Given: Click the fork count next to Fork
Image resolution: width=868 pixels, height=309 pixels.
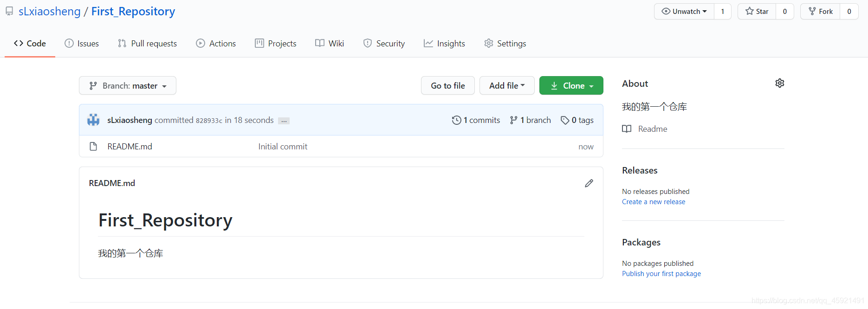Looking at the screenshot, I should 849,12.
